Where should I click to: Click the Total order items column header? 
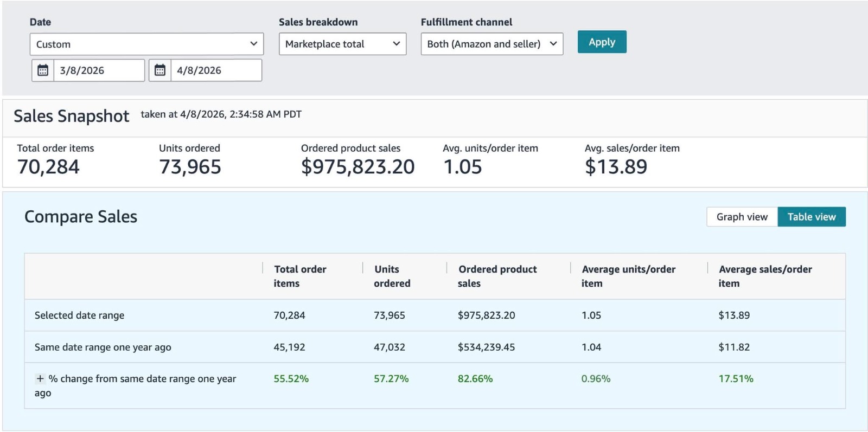pos(300,276)
